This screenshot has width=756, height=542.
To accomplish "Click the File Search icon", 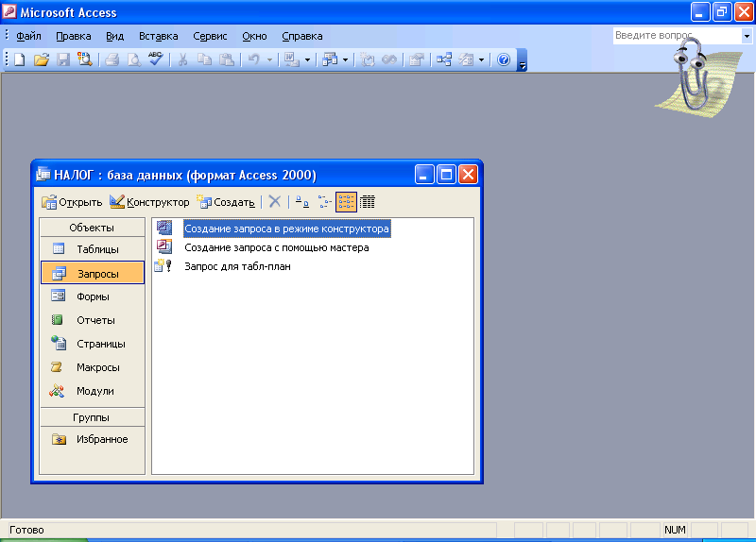I will (x=85, y=59).
